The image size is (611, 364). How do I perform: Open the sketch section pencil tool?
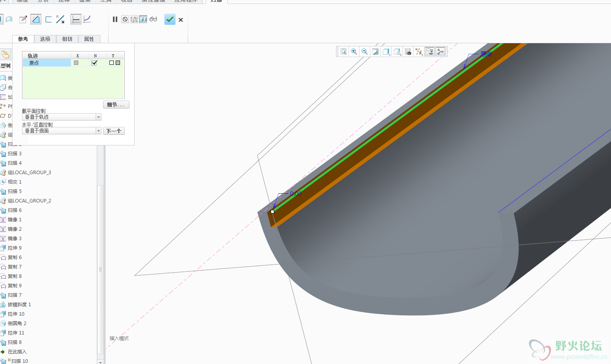23,19
